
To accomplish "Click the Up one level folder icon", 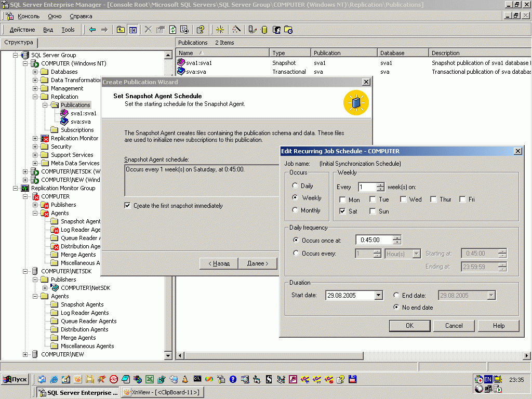I will pos(121,30).
